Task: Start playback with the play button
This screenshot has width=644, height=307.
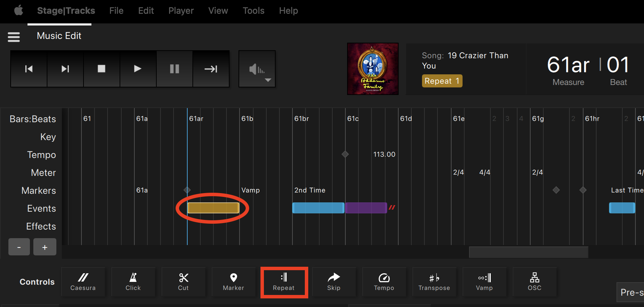Action: pyautogui.click(x=138, y=69)
